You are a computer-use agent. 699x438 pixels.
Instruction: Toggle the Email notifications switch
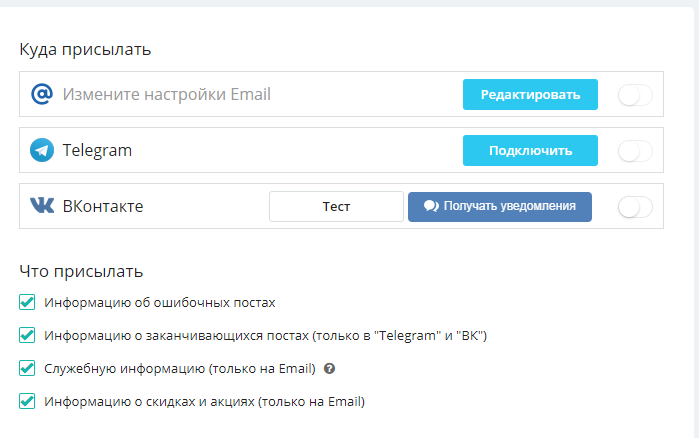[635, 95]
